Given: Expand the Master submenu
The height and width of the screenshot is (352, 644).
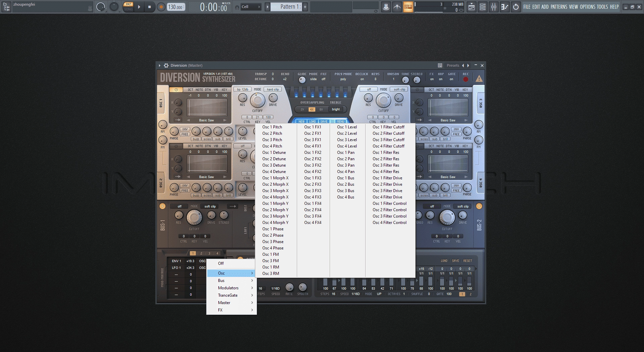Looking at the screenshot, I should 231,303.
